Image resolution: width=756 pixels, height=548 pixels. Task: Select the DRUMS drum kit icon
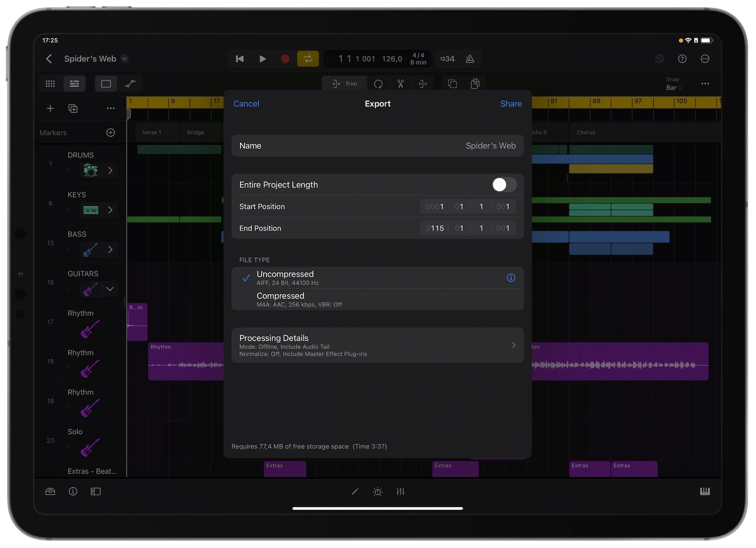(x=91, y=171)
